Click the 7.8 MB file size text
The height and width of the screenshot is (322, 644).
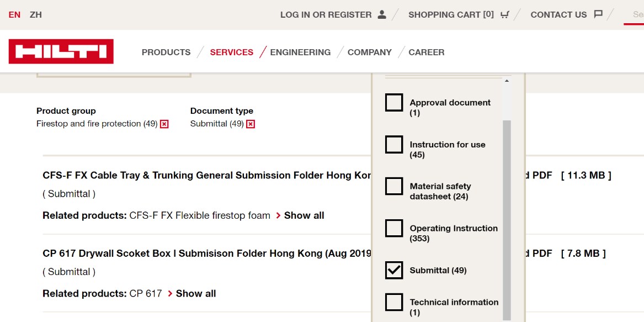(x=583, y=254)
